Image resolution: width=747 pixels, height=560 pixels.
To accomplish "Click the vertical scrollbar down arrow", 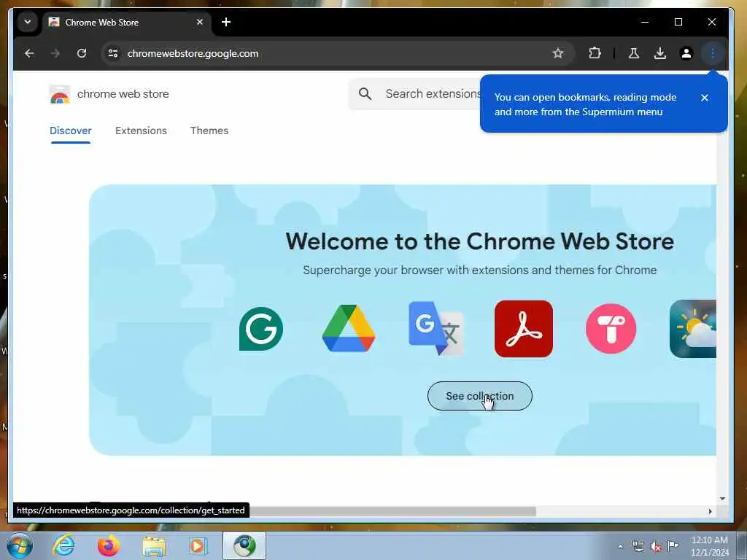I will tap(722, 499).
